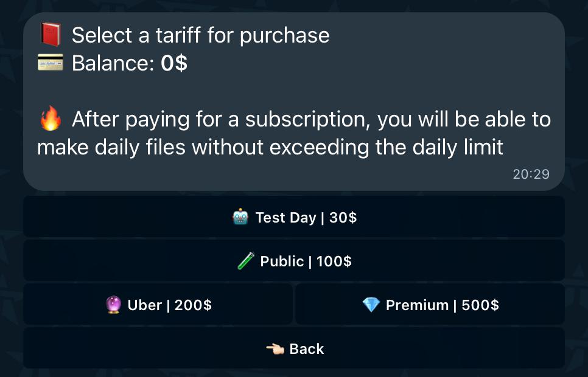Screen dimensions: 588x377
Task: Click the '500$' price label
Action: tap(480, 305)
